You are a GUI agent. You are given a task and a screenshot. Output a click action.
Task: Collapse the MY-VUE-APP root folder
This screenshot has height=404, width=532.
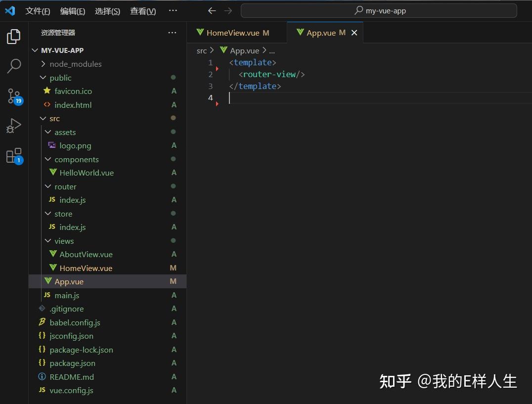click(x=62, y=50)
